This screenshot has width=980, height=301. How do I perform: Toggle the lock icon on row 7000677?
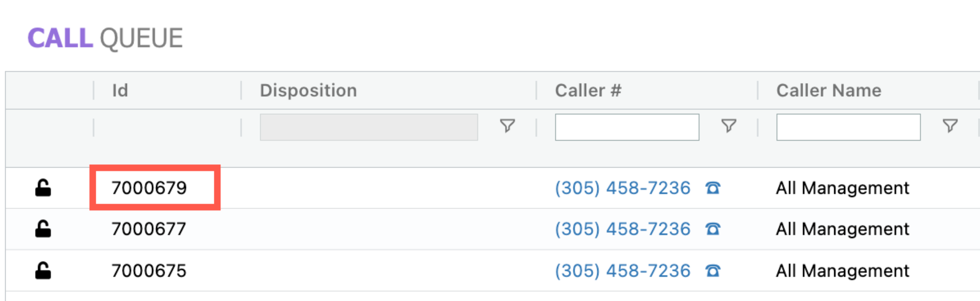(43, 229)
